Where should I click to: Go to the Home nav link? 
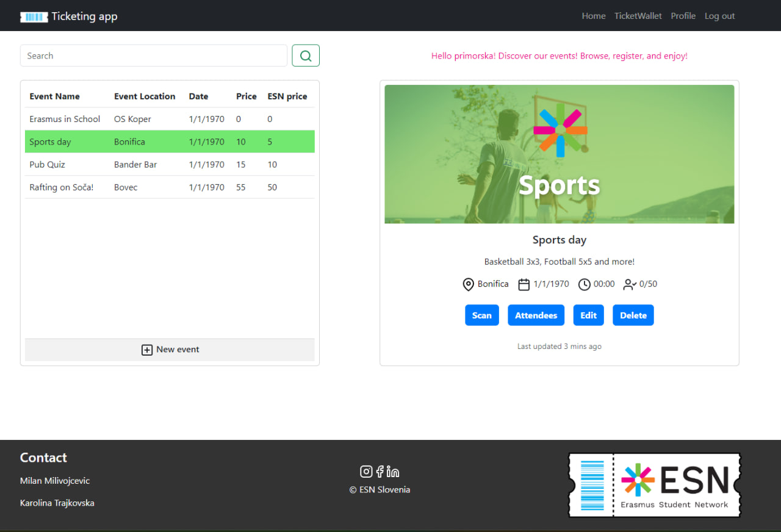594,16
